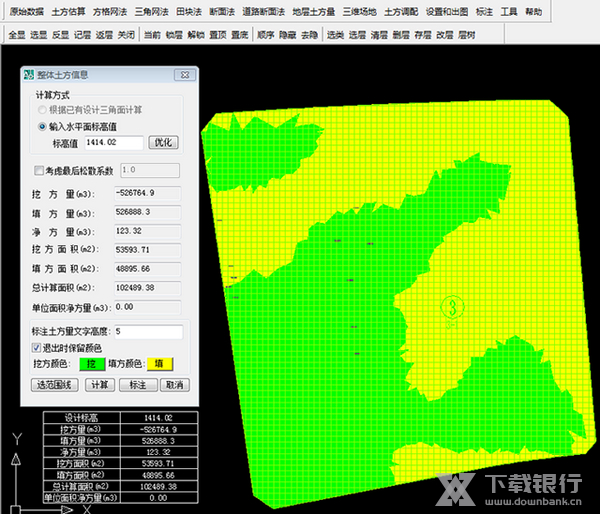Pick the green 挖方颜色 swatch
600x514 pixels.
pyautogui.click(x=92, y=365)
